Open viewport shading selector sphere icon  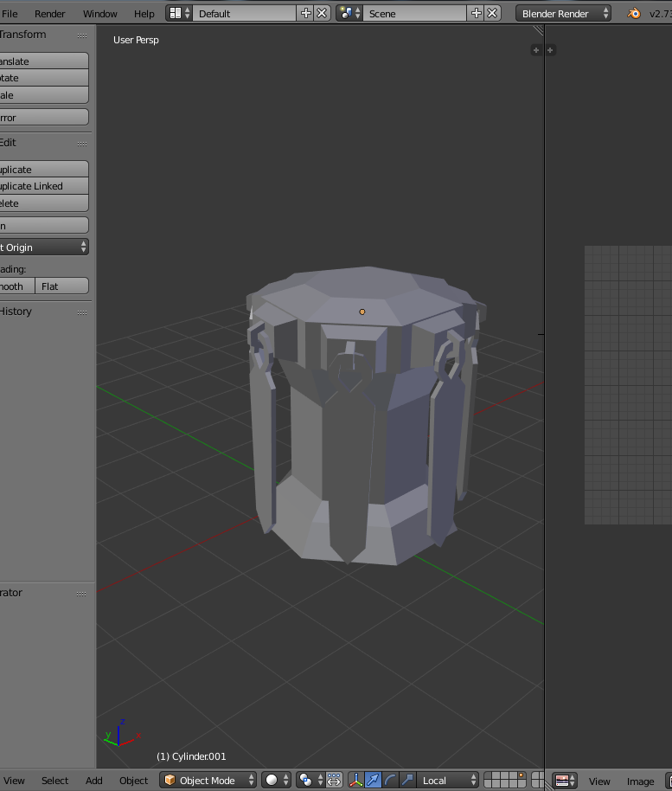click(276, 780)
